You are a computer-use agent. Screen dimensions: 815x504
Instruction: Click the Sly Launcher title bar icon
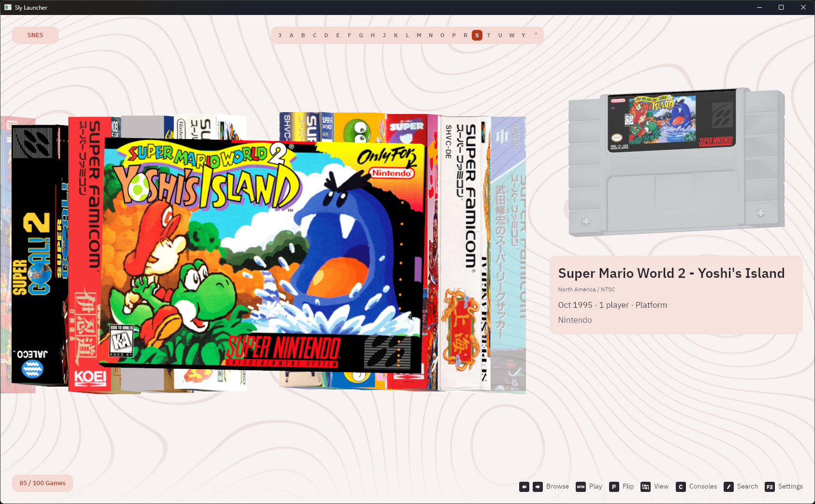[8, 7]
